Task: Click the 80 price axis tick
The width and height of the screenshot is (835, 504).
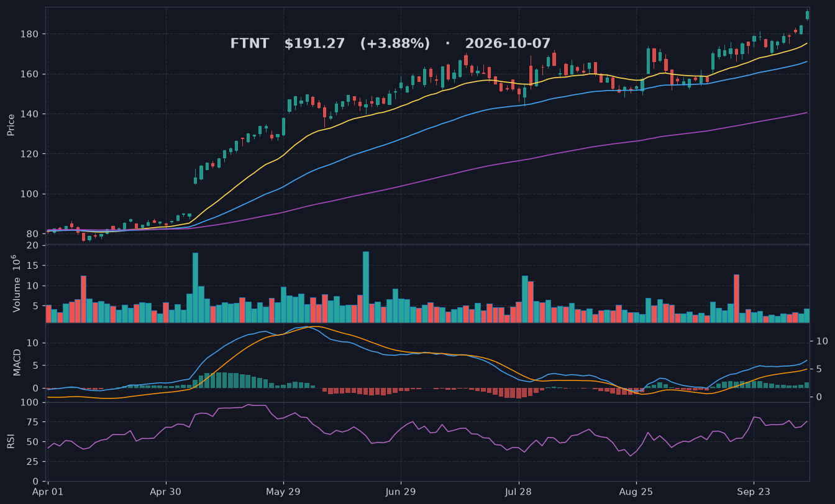Action: pos(34,234)
